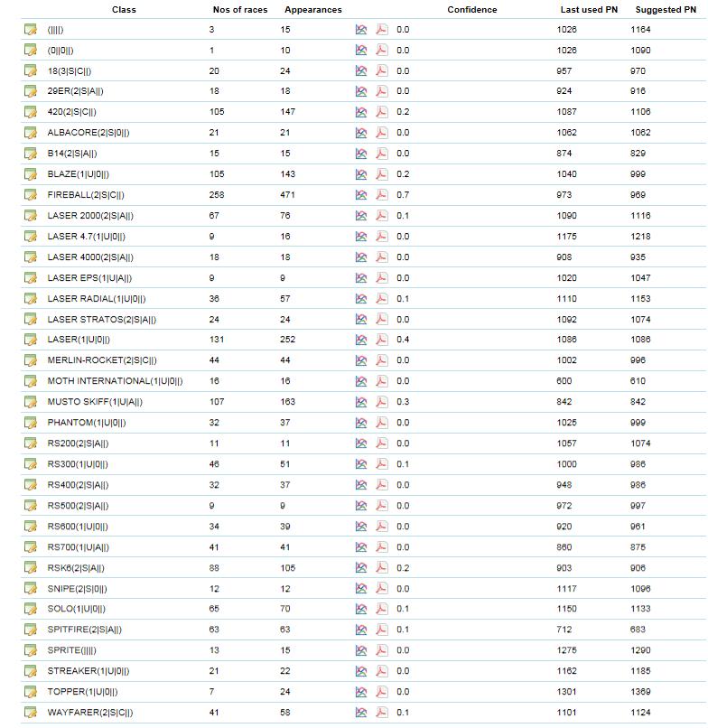This screenshot has height=728, width=708.
Task: Click the edit icon for the (||||) row
Action: tap(31, 30)
